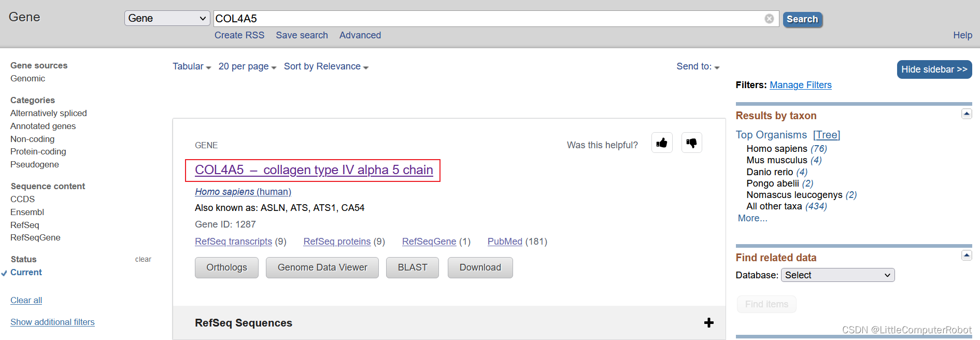Open the RefSeqGene (1) result link
980x340 pixels.
click(429, 242)
